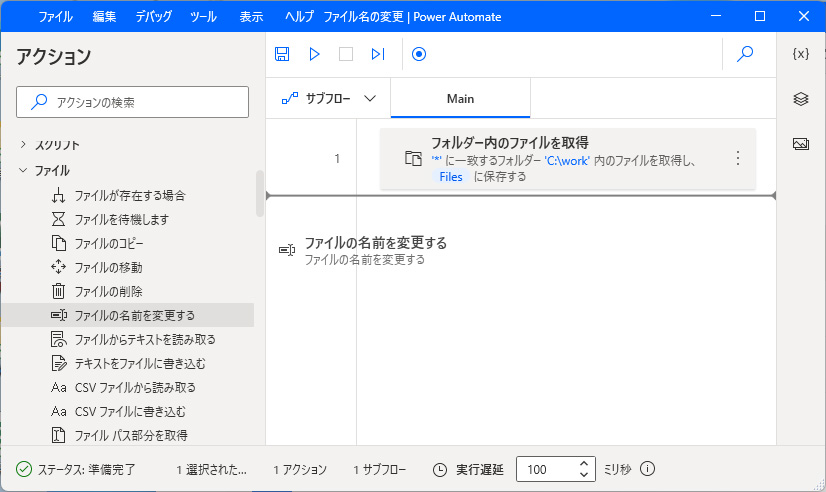
Task: Open the ヘルプ menu
Action: (299, 17)
